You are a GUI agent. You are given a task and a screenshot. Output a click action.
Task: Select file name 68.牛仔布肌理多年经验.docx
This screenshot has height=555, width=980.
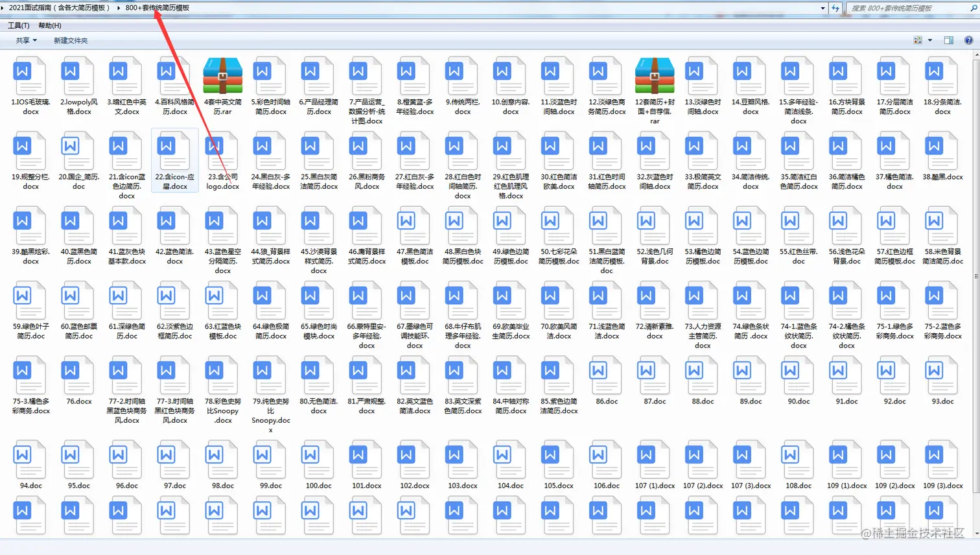(x=463, y=336)
